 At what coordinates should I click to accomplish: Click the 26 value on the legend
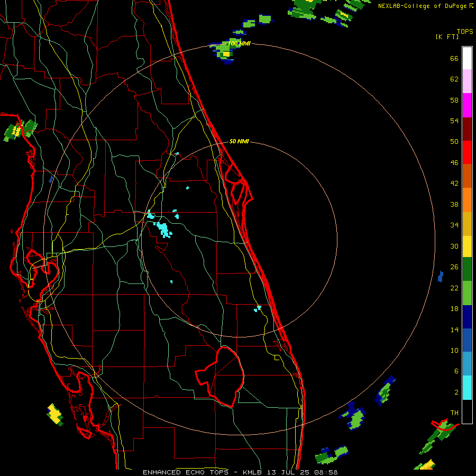(454, 267)
